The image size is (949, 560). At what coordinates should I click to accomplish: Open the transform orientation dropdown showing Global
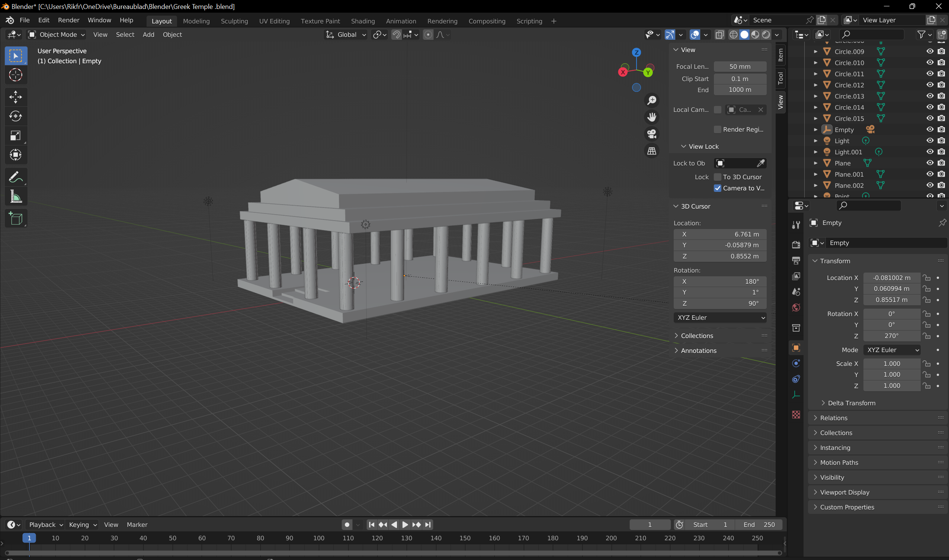click(x=345, y=34)
